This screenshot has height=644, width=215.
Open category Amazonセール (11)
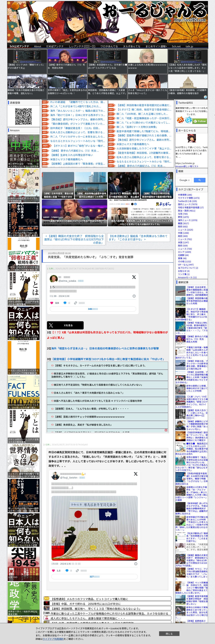coord(187,277)
